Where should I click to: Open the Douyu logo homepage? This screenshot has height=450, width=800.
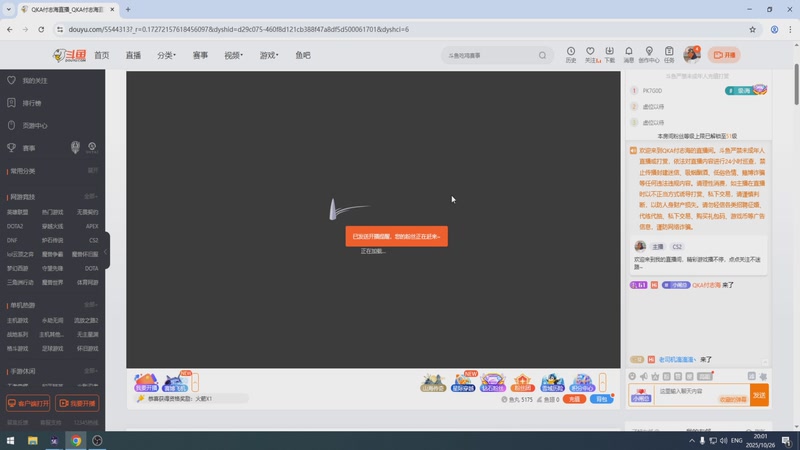click(69, 55)
